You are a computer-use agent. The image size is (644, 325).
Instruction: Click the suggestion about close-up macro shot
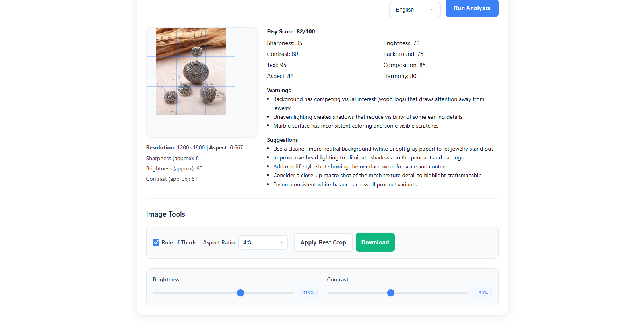coord(377,176)
